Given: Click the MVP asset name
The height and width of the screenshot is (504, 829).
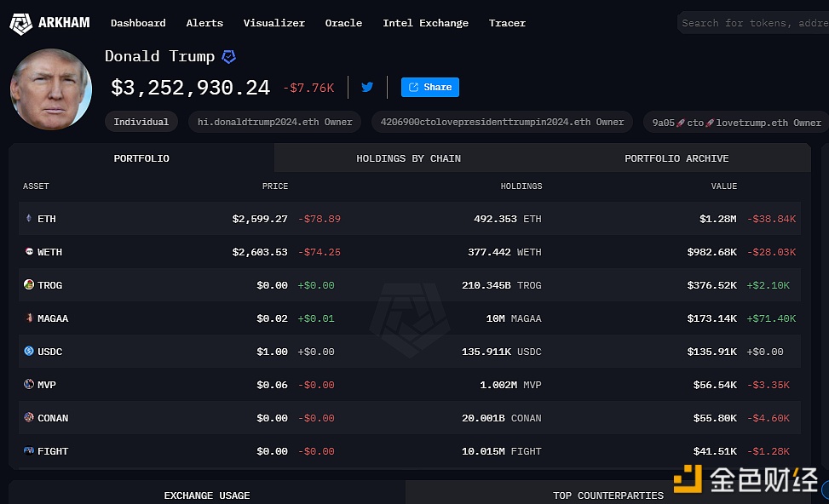Looking at the screenshot, I should (x=47, y=385).
